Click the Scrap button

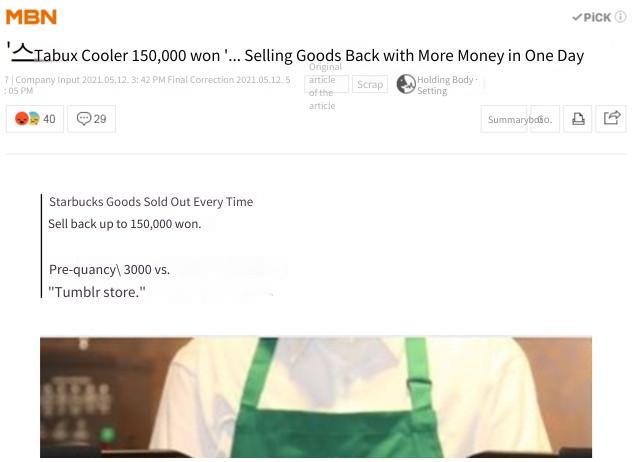tap(370, 84)
